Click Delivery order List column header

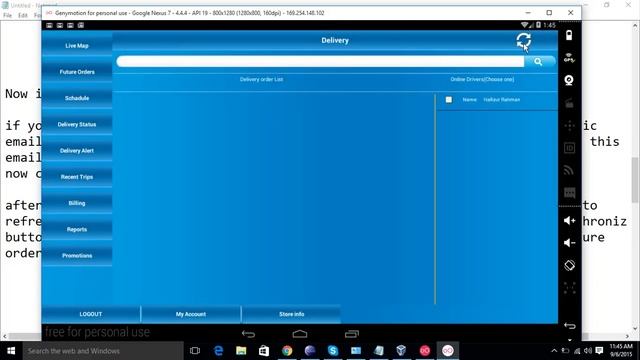point(261,80)
